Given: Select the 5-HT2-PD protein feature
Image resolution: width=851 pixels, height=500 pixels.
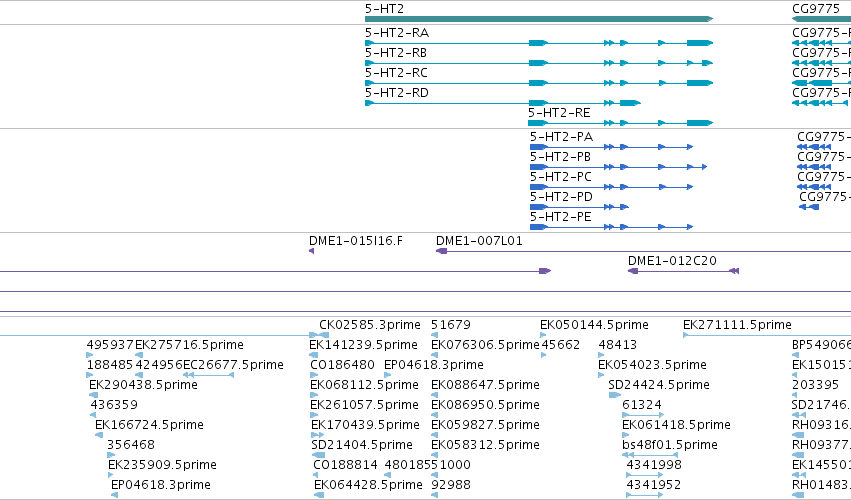Looking at the screenshot, I should [580, 207].
